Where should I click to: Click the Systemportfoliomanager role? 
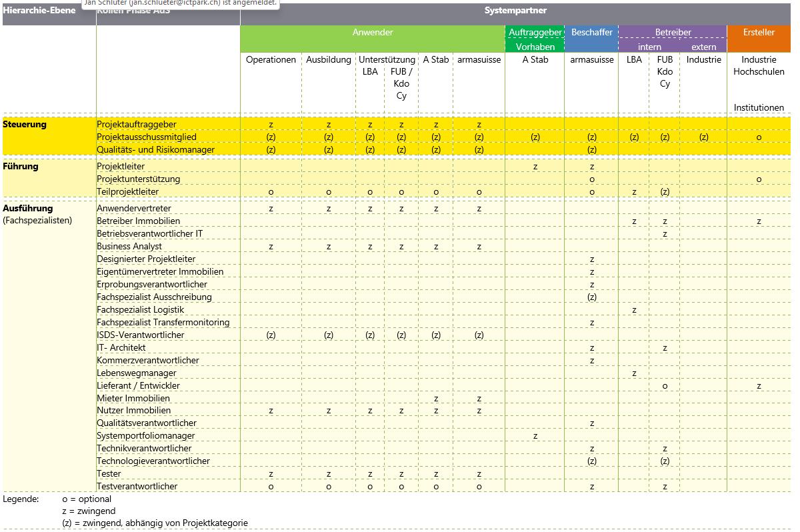146,436
